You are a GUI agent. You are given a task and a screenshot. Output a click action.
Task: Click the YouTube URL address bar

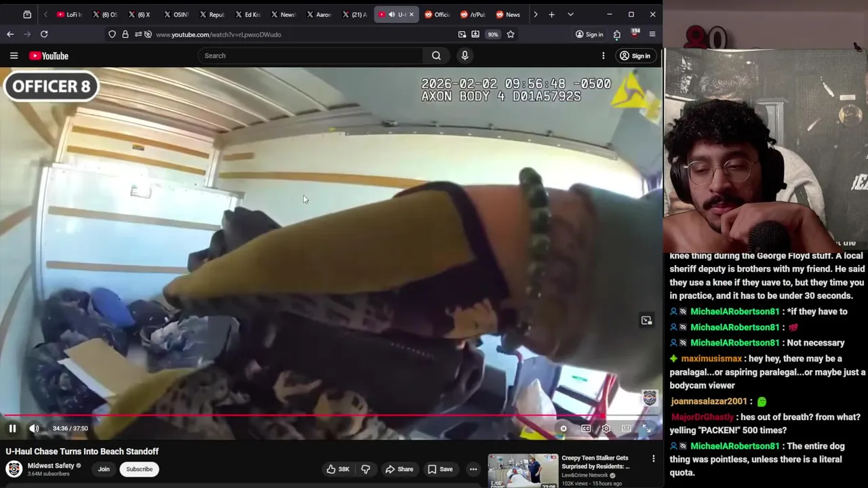pyautogui.click(x=218, y=35)
